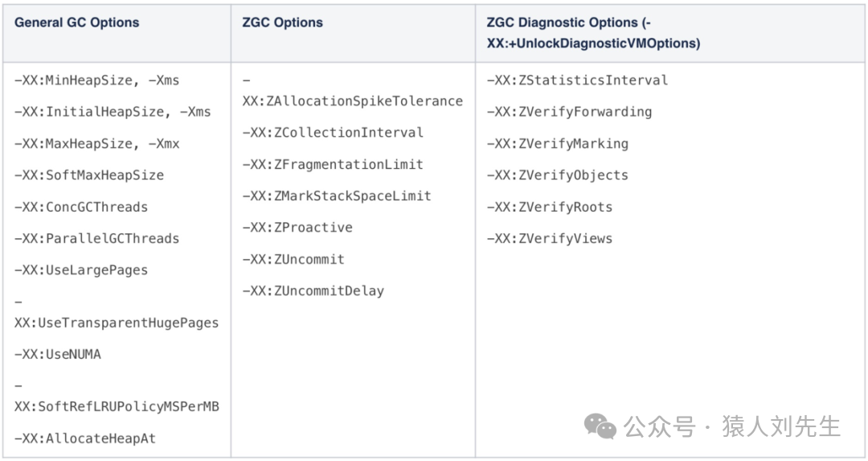Select the ZGC Diagnostic Options header
Image resolution: width=868 pixels, height=461 pixels.
point(592,33)
